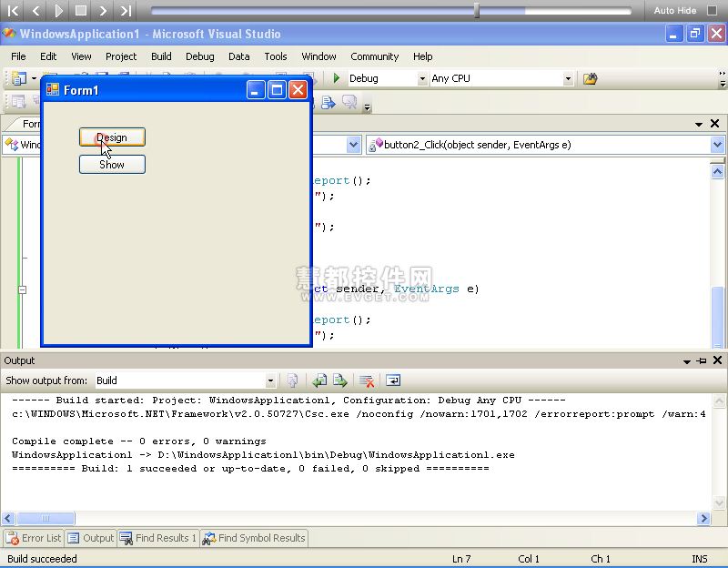Image resolution: width=728 pixels, height=568 pixels.
Task: Toggle the Auto Hide checkbox
Action: coord(712,10)
